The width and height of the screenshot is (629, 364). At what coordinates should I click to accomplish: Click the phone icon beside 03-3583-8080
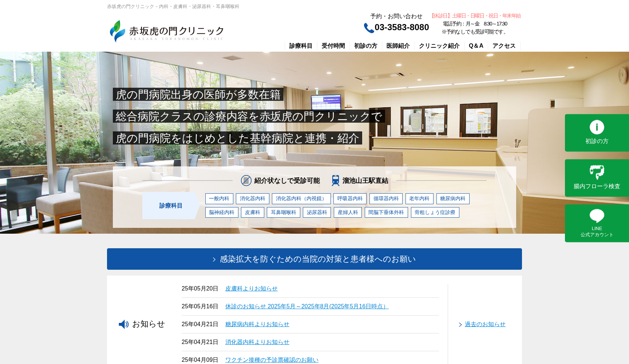pos(368,27)
